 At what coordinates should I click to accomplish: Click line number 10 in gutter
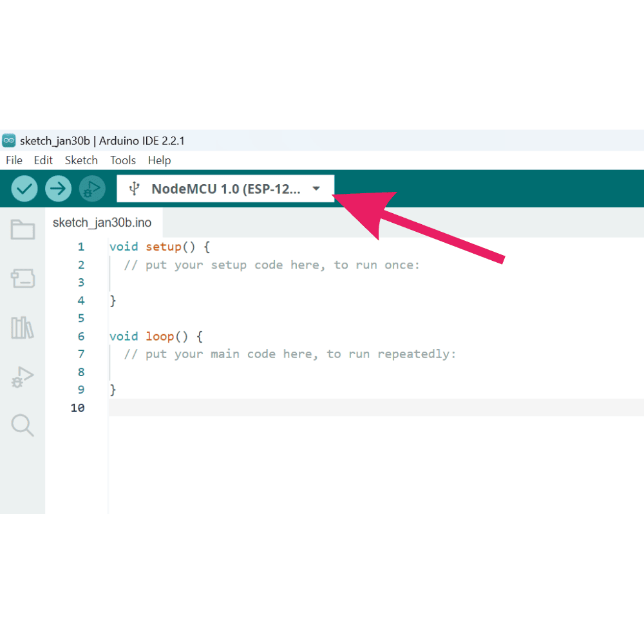(x=77, y=408)
